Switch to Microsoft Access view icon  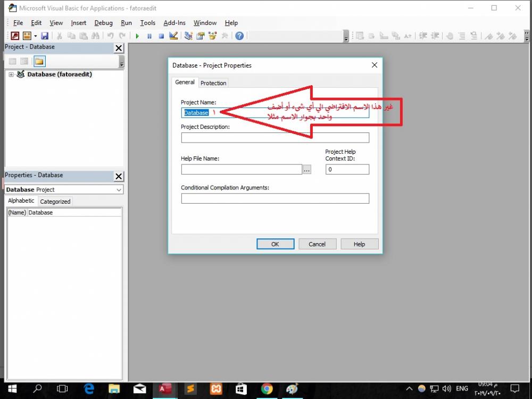point(15,36)
